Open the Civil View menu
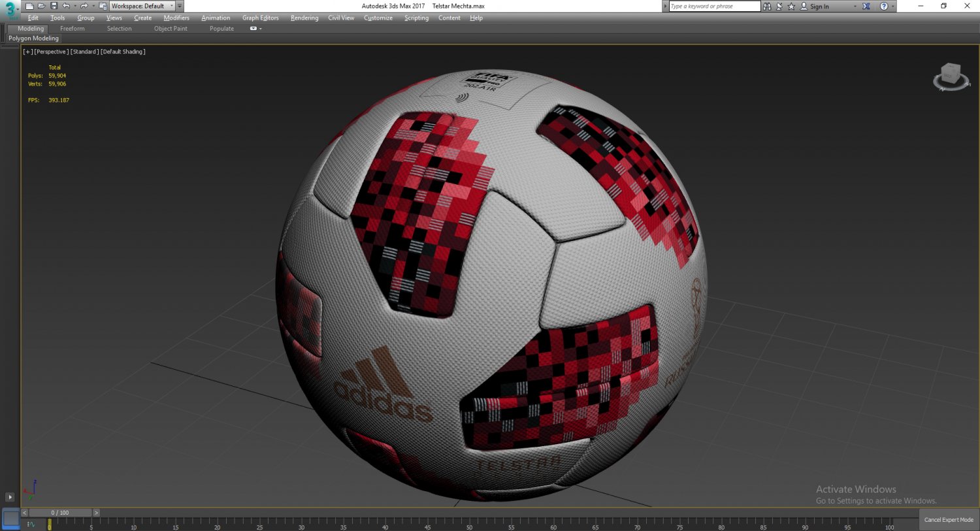Viewport: 980px width, 531px height. pos(341,18)
